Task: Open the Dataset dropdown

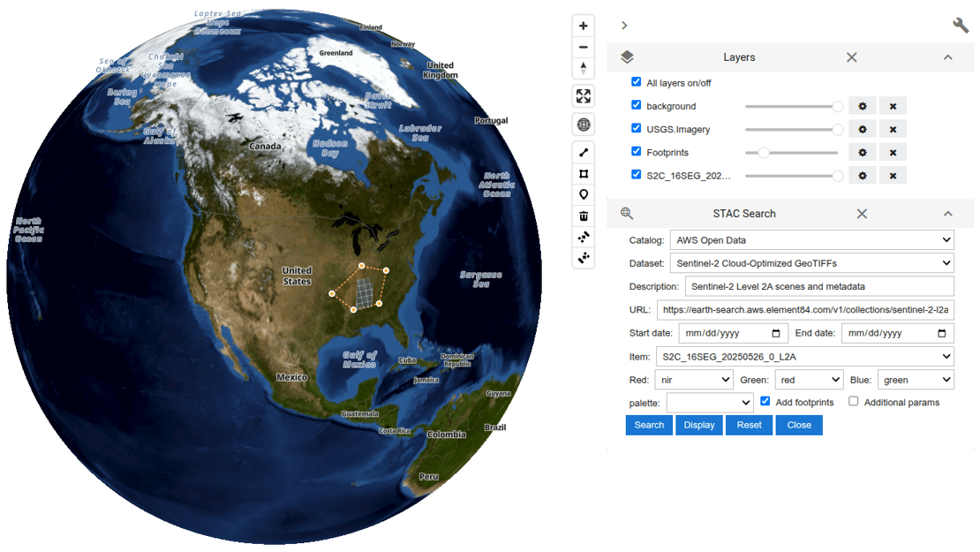Action: 811,263
